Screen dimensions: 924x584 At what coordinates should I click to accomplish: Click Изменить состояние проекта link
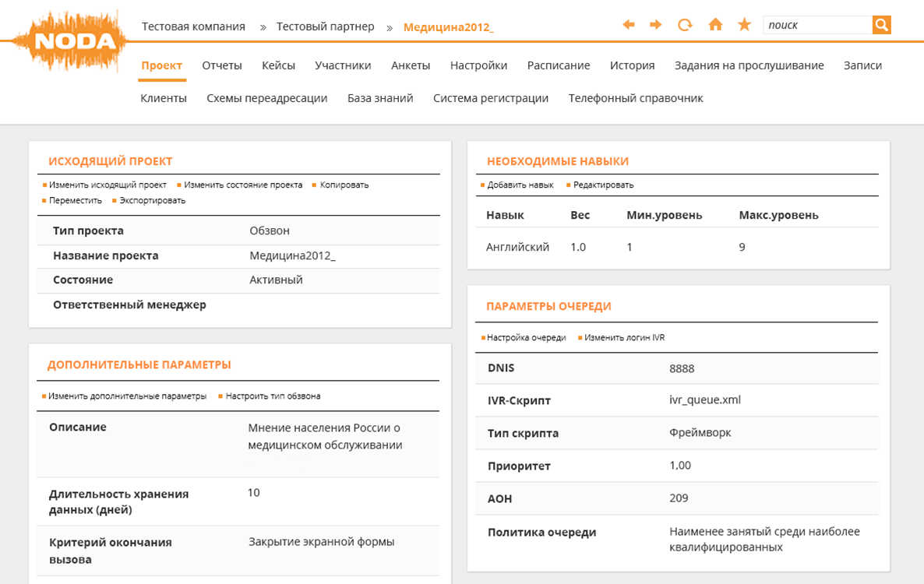[243, 185]
